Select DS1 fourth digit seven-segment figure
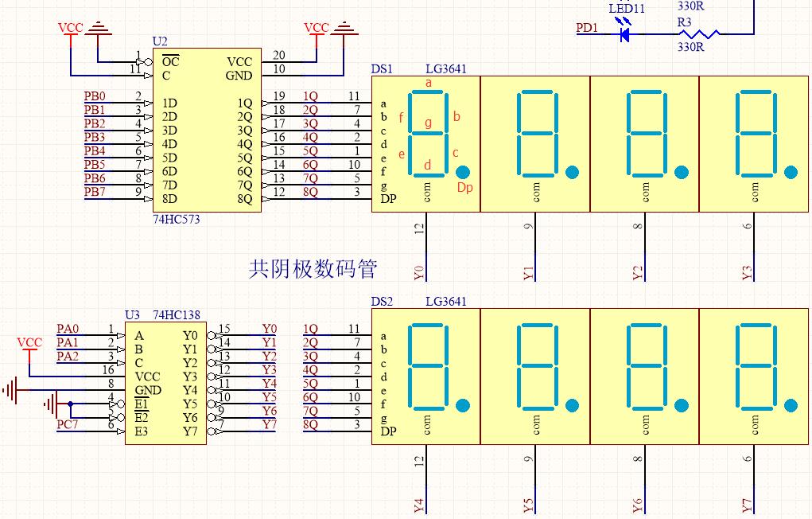This screenshot has height=519, width=812. (756, 134)
